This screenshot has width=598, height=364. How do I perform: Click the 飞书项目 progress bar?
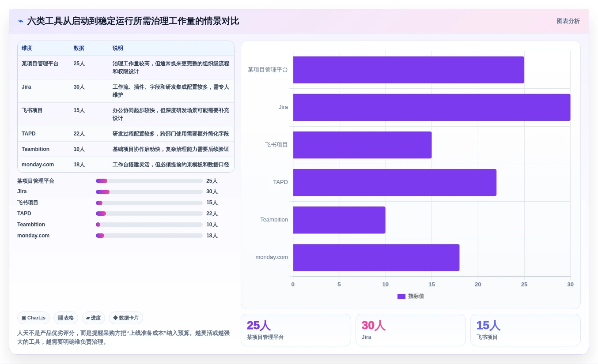[x=149, y=203]
